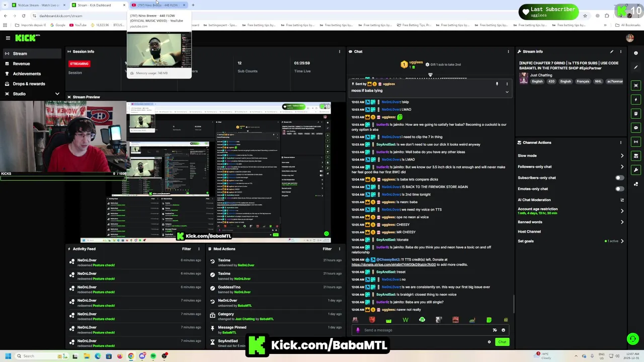644x362 pixels.
Task: Toggle wrench stream info widget in right rail
Action: [636, 170]
